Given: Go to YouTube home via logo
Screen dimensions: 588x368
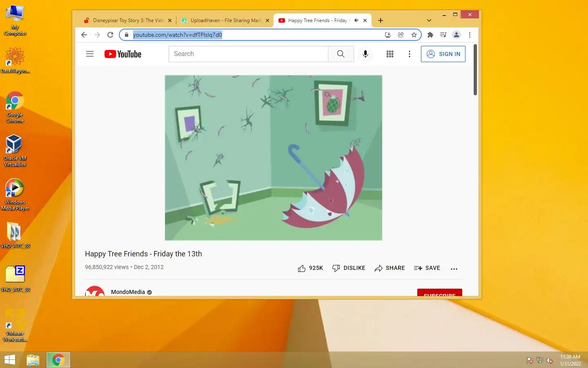Looking at the screenshot, I should (x=123, y=54).
